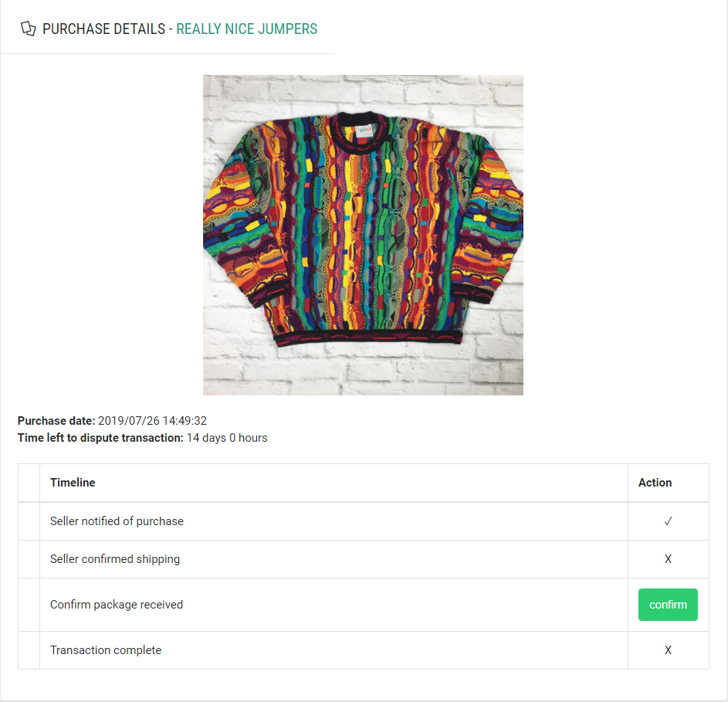The image size is (728, 702).
Task: Click the checkmark for Seller notified of purchase
Action: coord(668,521)
